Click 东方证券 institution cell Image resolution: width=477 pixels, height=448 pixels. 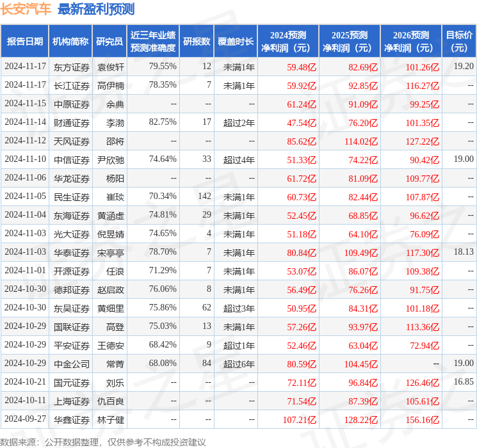click(x=72, y=67)
